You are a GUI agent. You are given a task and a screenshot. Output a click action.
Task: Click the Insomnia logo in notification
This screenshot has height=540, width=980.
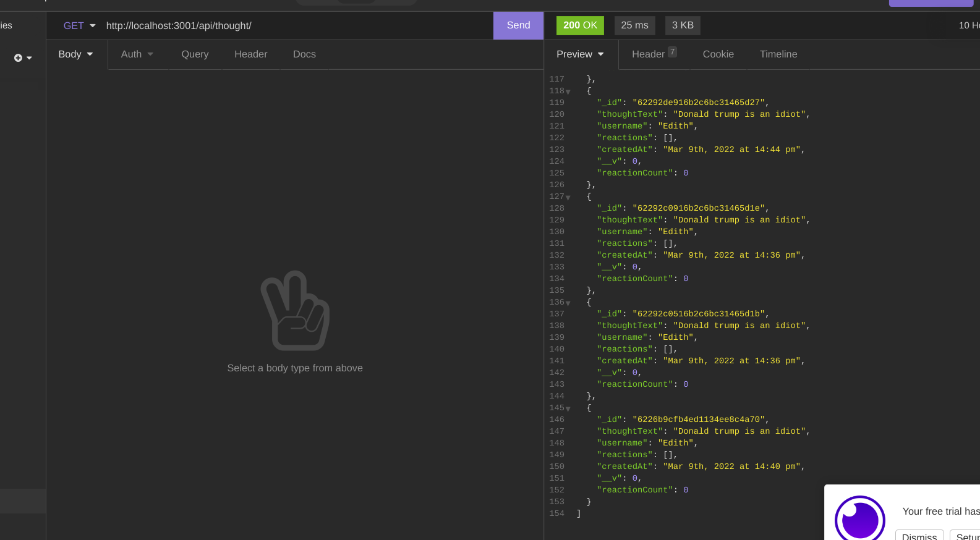click(860, 519)
